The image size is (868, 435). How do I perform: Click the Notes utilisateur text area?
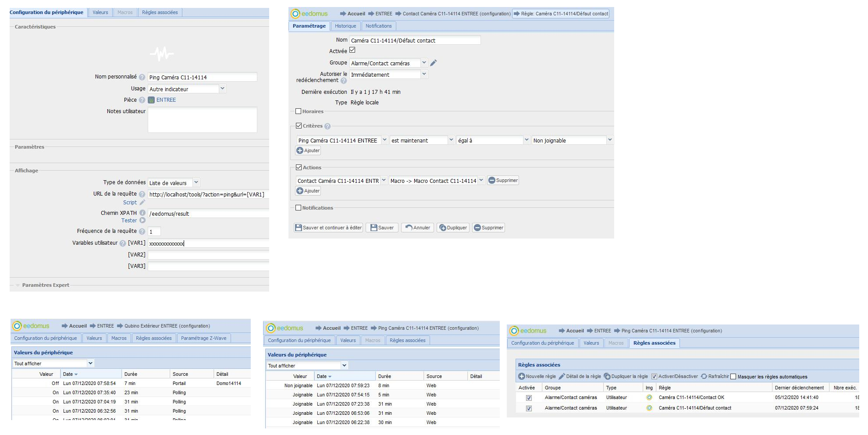click(202, 120)
